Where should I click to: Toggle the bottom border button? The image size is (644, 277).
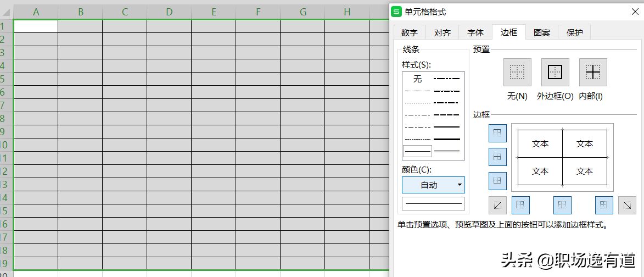coord(497,181)
